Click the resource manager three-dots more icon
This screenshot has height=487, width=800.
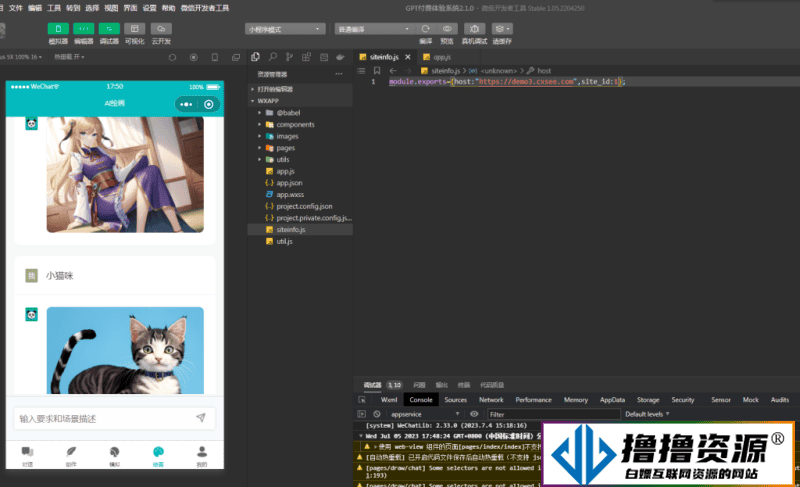point(339,74)
